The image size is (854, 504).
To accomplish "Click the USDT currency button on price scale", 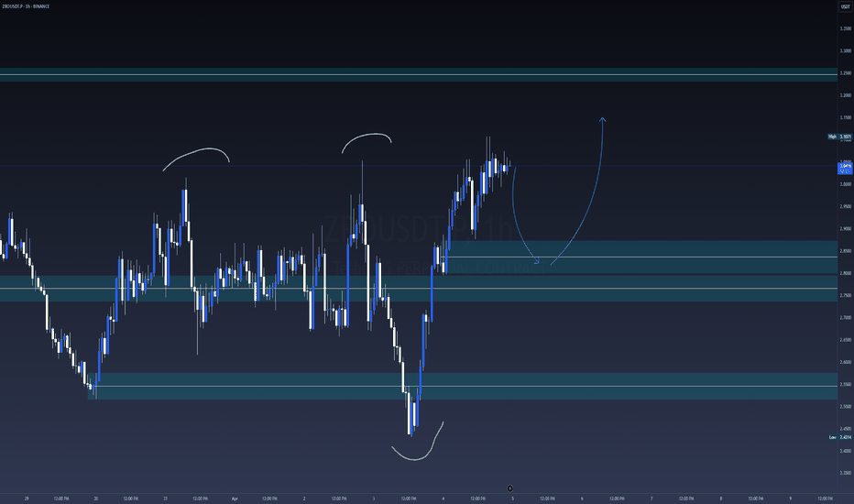I will 845,6.
